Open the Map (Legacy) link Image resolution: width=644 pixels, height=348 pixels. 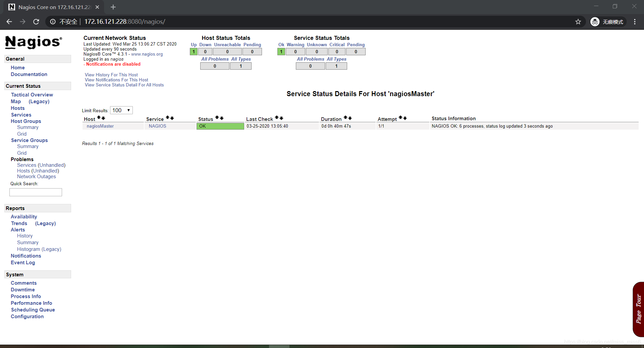coord(39,101)
